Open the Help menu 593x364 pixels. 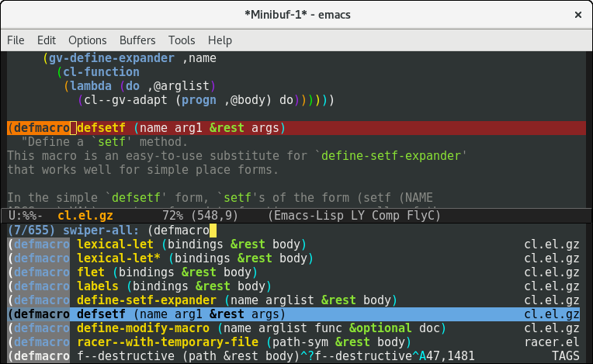pos(220,40)
